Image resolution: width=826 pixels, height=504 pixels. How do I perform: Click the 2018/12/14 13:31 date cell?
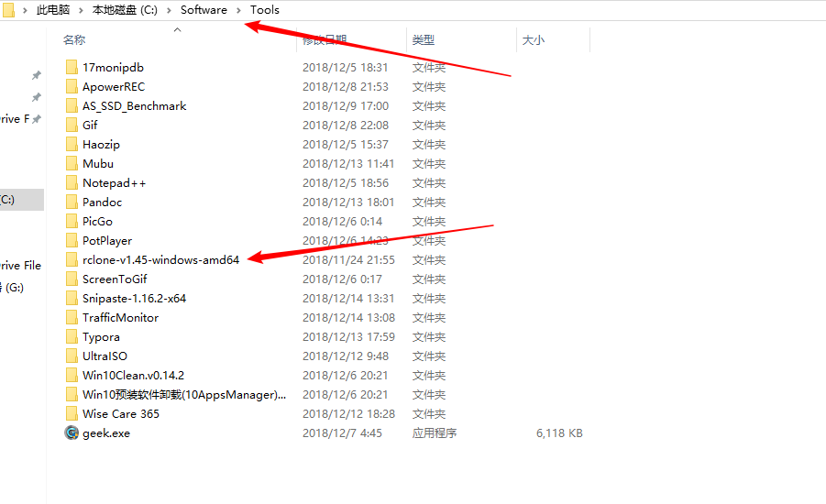(x=348, y=299)
